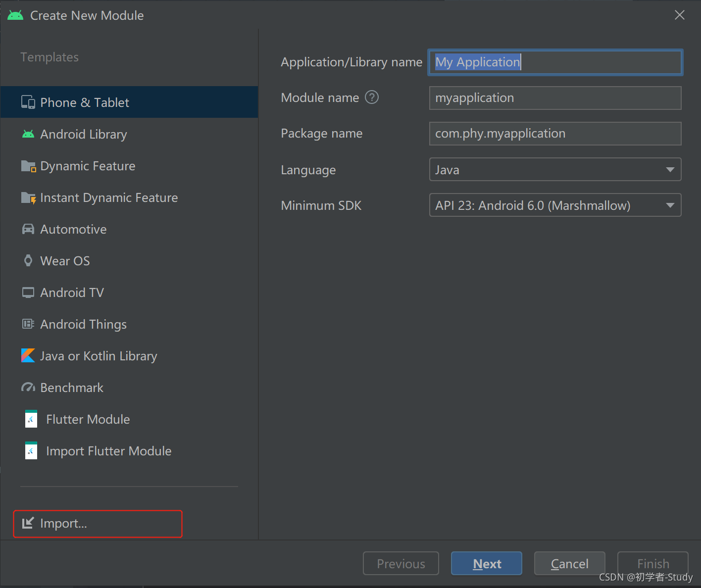The image size is (701, 588).
Task: Select Import Flutter Module template
Action: click(129, 450)
